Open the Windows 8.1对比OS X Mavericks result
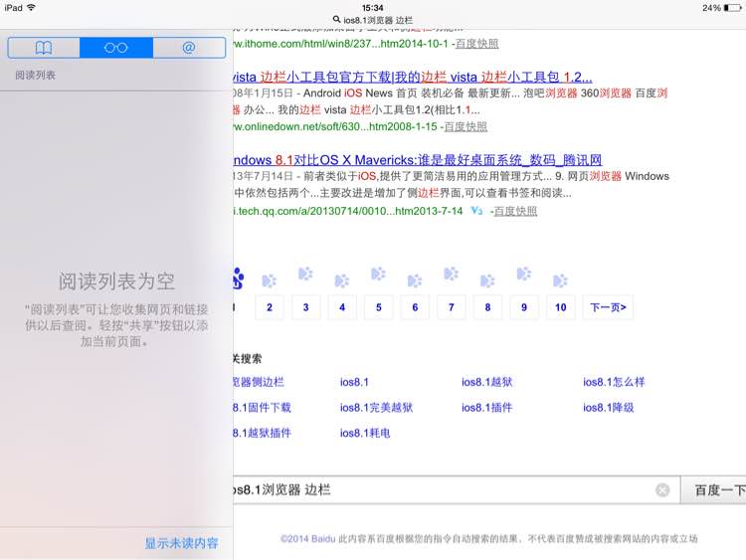The image size is (746, 560). pos(418,160)
